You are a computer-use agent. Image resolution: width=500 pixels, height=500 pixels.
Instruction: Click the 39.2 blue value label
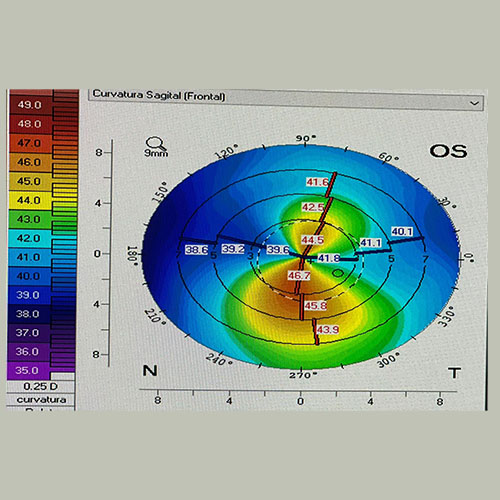pyautogui.click(x=233, y=249)
